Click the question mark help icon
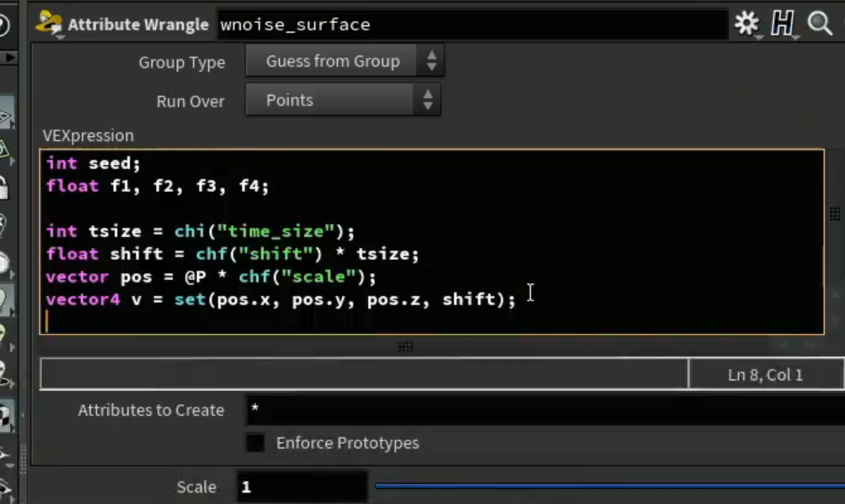The width and height of the screenshot is (845, 504). click(3, 25)
